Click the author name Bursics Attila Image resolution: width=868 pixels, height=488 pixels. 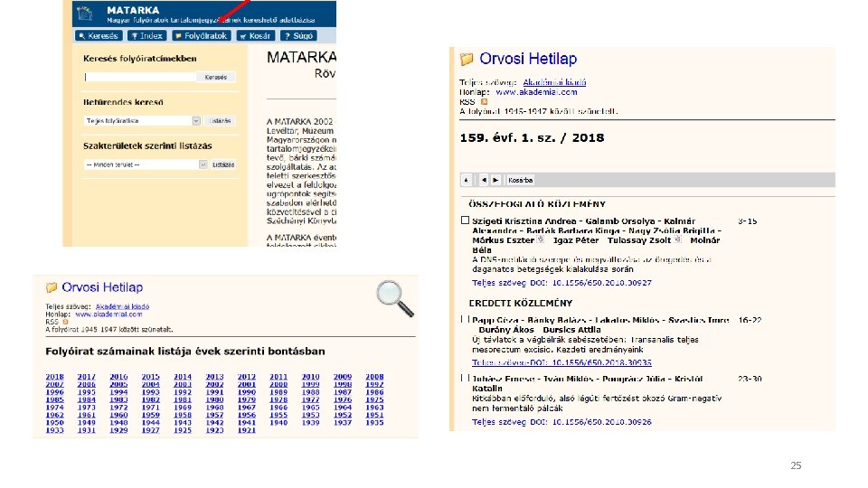click(x=571, y=330)
